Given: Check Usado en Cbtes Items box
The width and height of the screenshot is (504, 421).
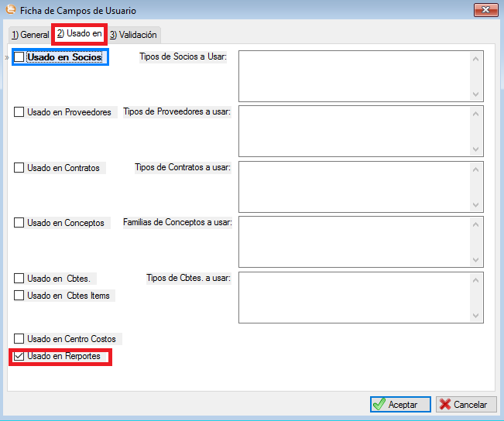Looking at the screenshot, I should (x=19, y=296).
